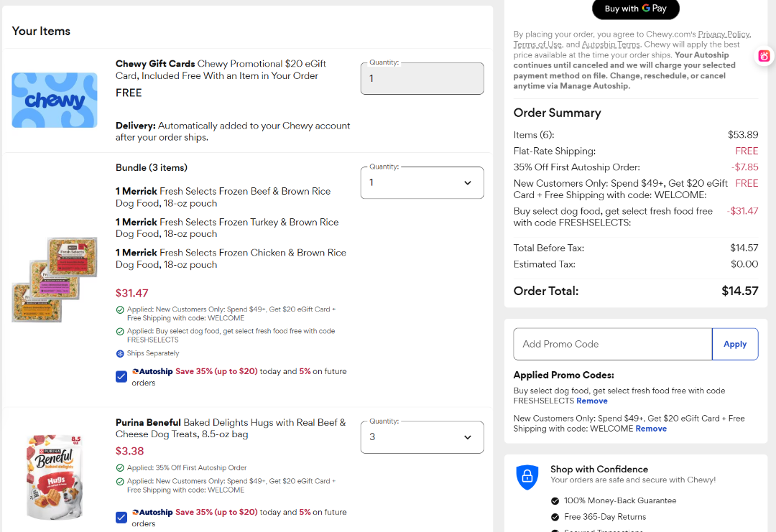
Task: Uncheck Autoship checkbox for Merrick bundle
Action: tap(121, 377)
